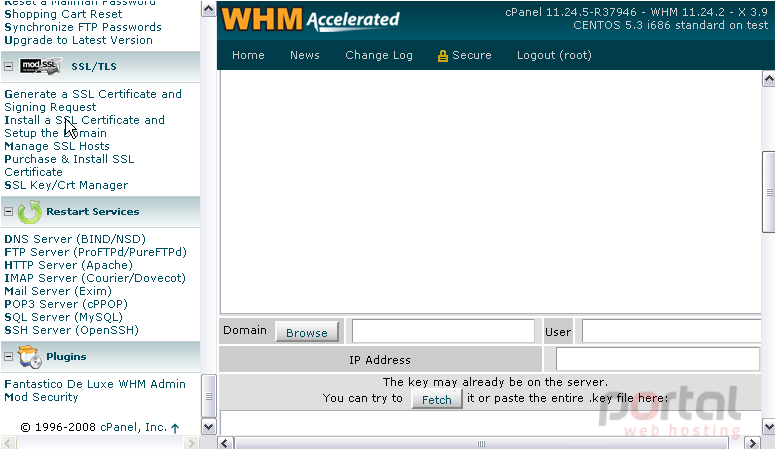Open Install a SSL Certificate and Setup the Domain

(x=85, y=126)
